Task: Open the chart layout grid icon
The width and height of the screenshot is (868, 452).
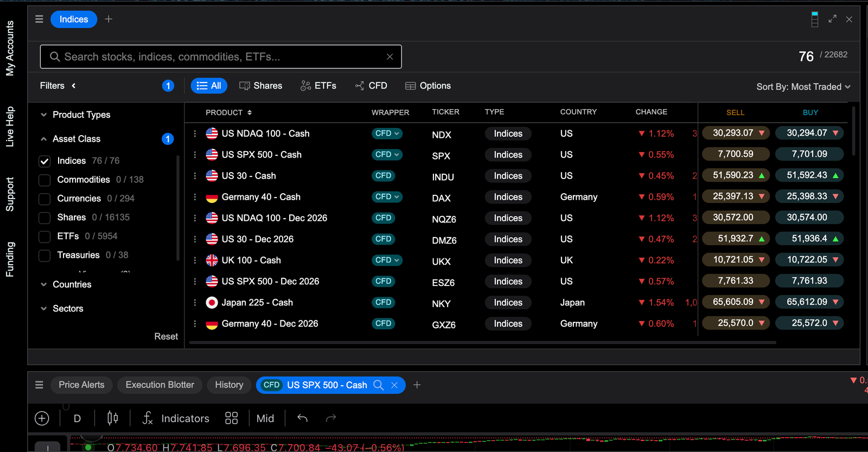Action: (232, 418)
